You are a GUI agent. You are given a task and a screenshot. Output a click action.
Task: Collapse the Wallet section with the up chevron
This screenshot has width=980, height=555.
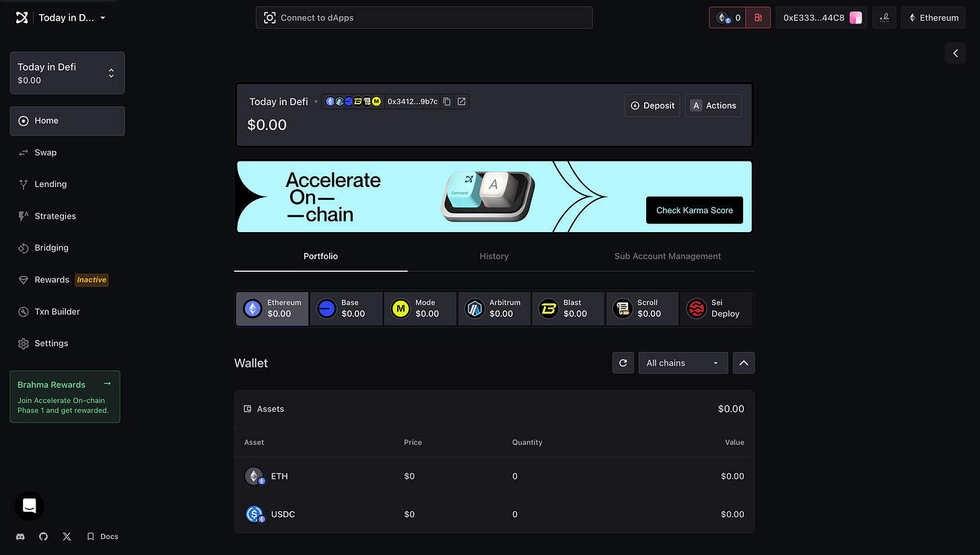point(744,363)
